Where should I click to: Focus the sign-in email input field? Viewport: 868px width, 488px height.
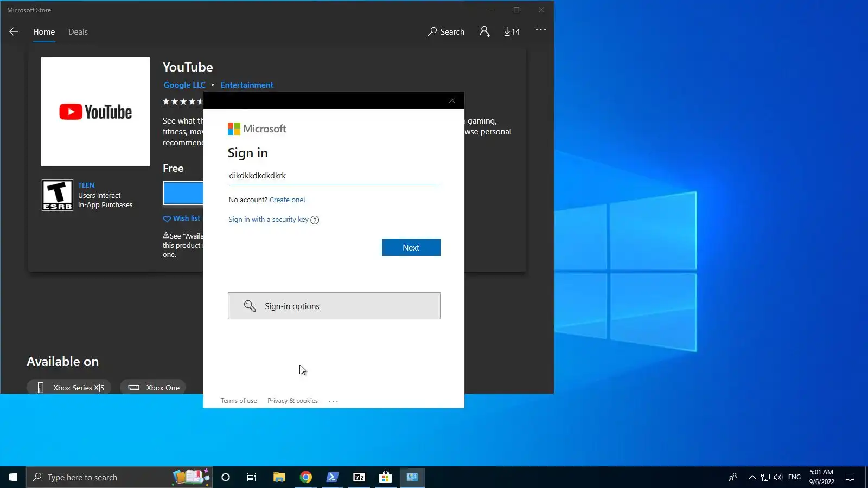(x=334, y=176)
